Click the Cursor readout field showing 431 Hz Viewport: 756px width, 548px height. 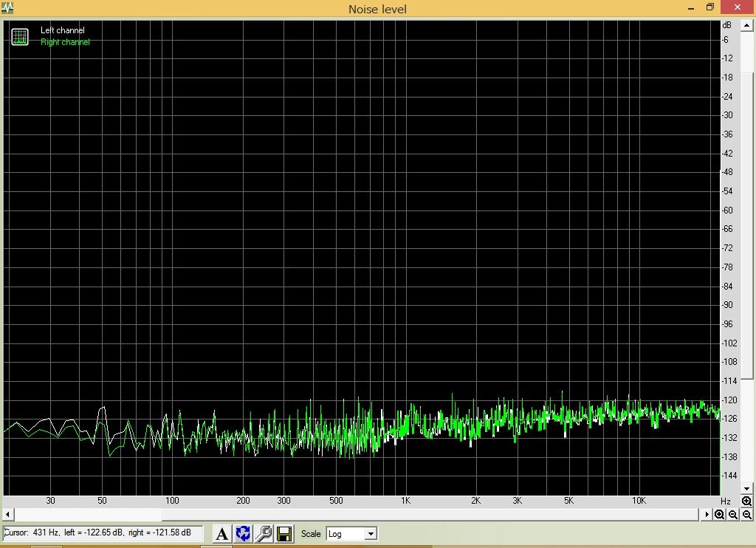click(102, 532)
